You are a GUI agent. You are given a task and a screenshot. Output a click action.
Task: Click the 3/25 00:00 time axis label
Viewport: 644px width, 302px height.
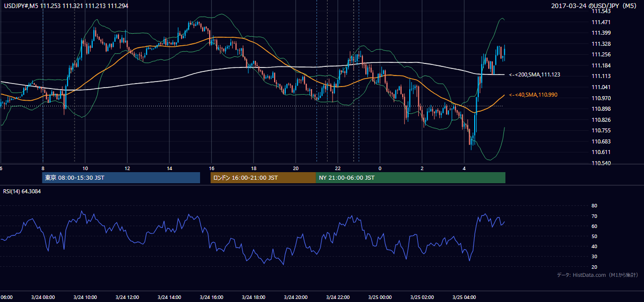click(x=380, y=297)
